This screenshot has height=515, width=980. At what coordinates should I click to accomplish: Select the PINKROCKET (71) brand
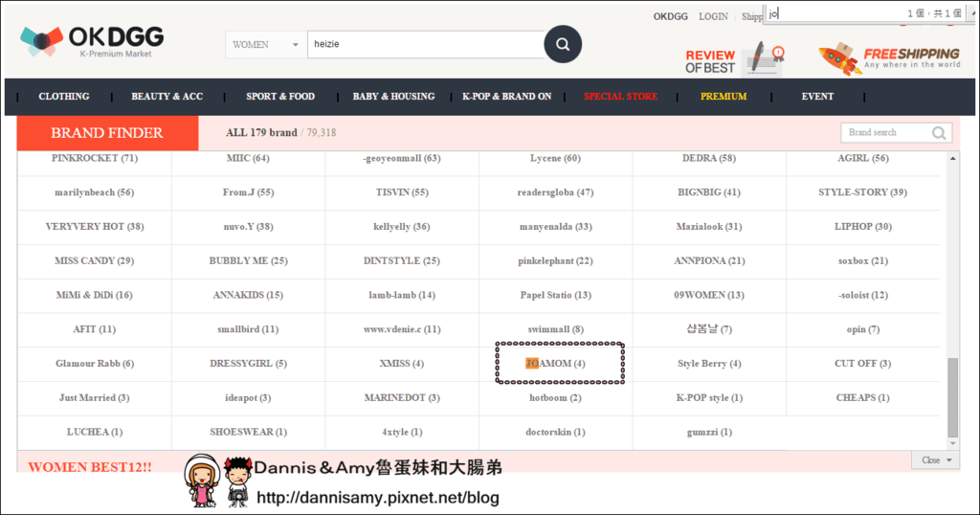pyautogui.click(x=95, y=158)
